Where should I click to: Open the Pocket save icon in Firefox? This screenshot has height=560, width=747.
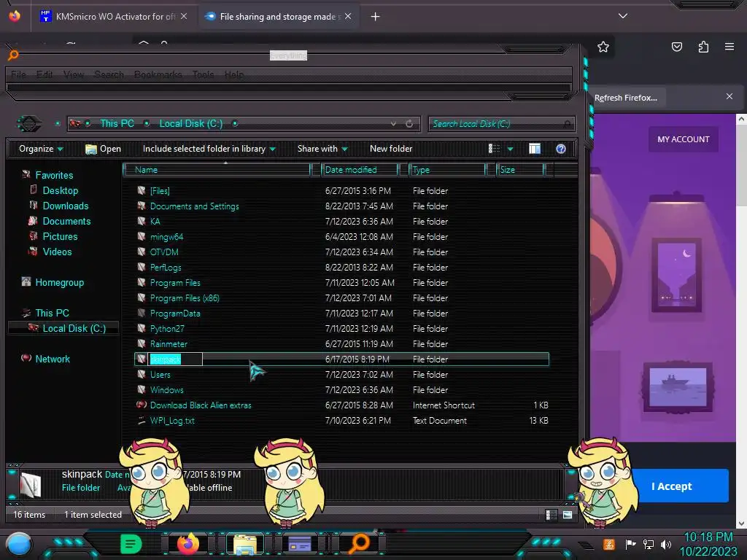tap(676, 47)
